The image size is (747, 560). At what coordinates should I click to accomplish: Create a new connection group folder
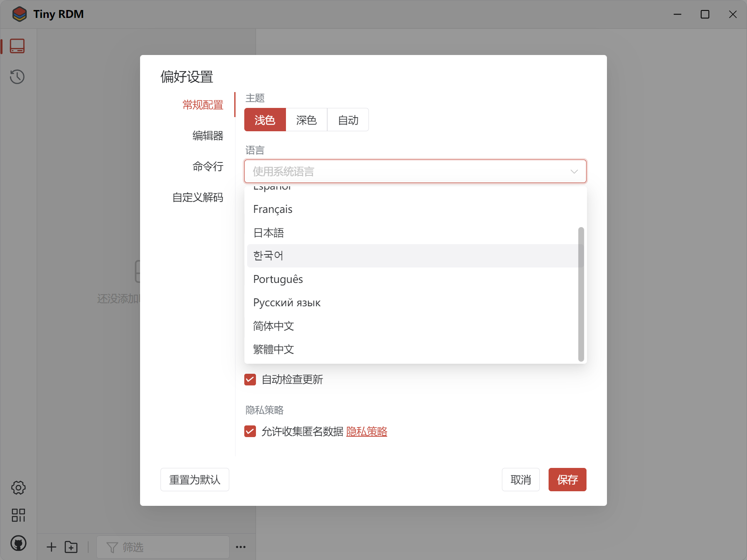tap(71, 547)
